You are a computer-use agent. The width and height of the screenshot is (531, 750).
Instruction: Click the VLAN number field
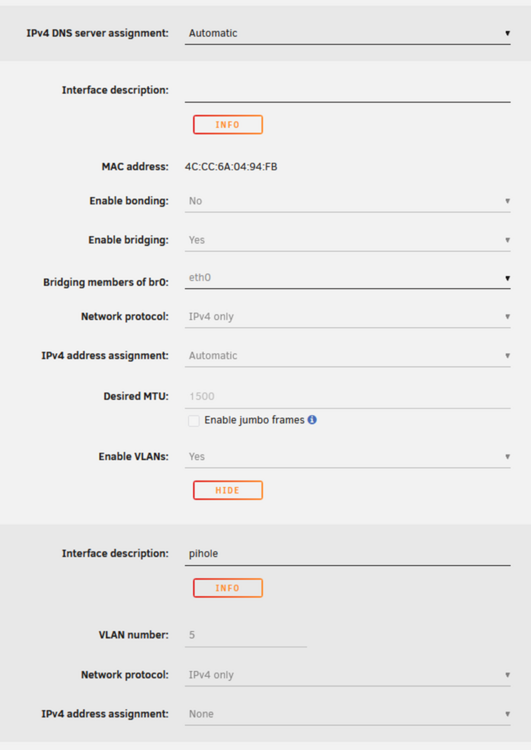[x=245, y=635]
